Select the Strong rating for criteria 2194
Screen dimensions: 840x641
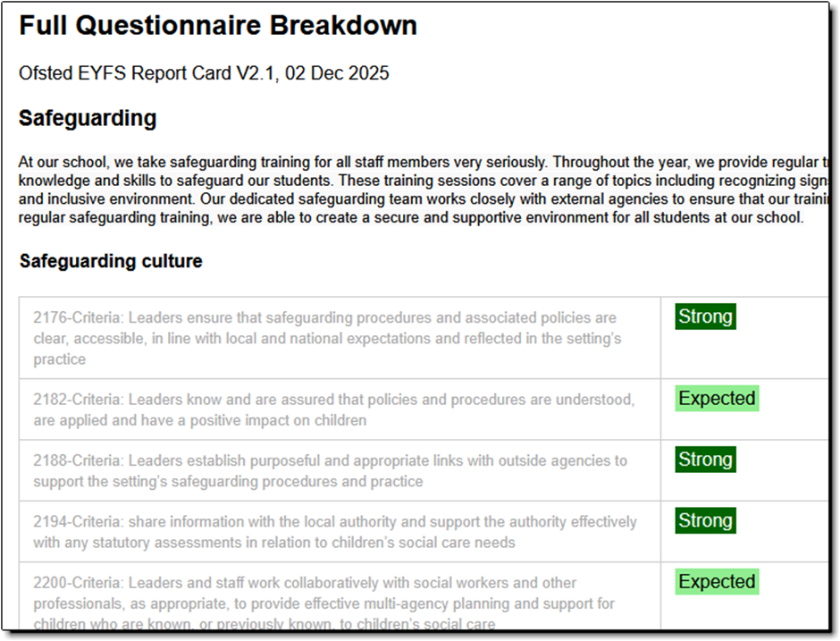[x=705, y=520]
